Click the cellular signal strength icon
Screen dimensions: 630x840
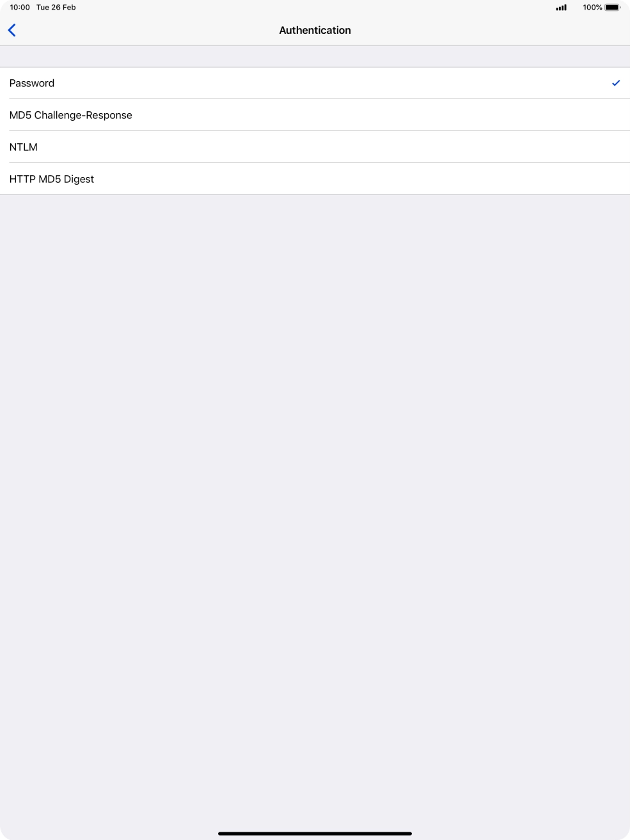click(x=561, y=8)
